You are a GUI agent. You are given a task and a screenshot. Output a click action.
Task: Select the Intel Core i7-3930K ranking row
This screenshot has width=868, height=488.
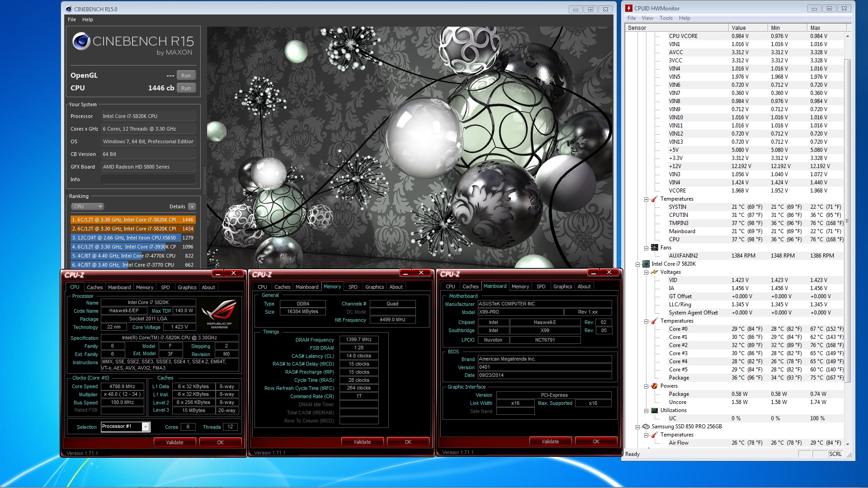132,247
